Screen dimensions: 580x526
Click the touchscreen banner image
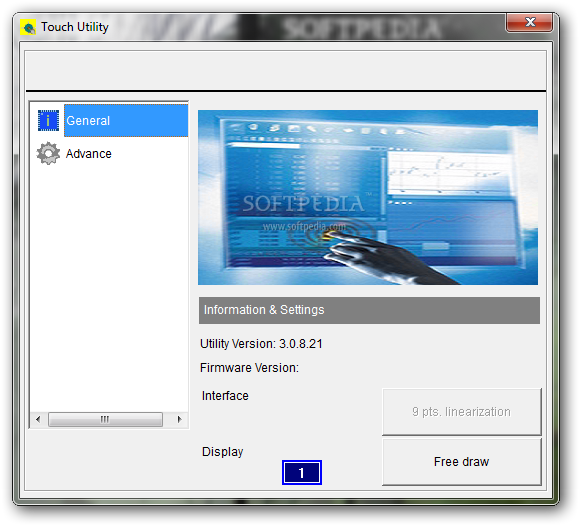tap(368, 197)
